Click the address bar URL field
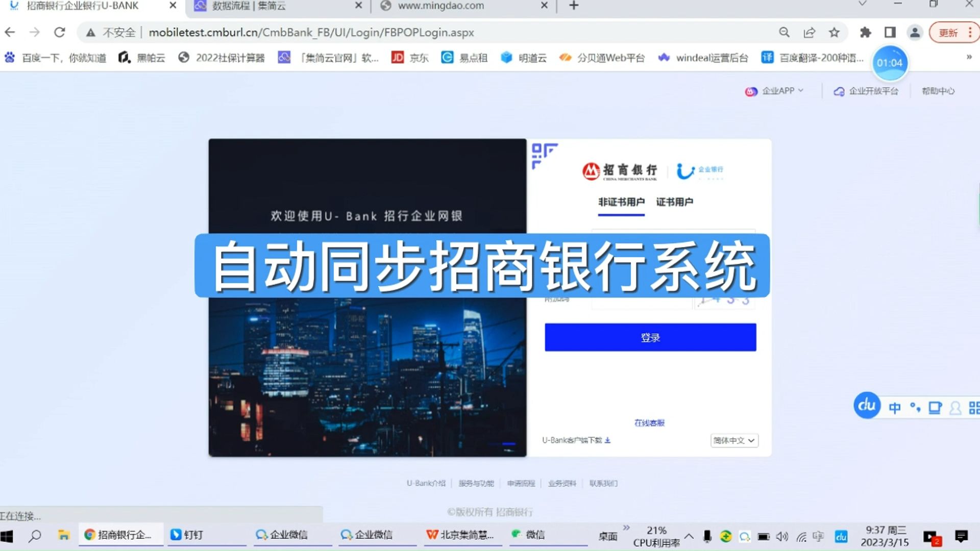This screenshot has height=551, width=980. [311, 33]
